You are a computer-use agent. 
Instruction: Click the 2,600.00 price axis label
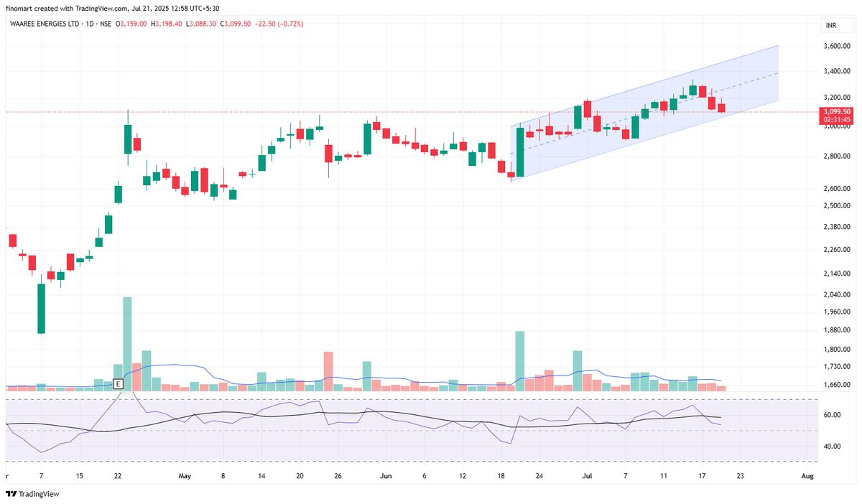pos(838,189)
